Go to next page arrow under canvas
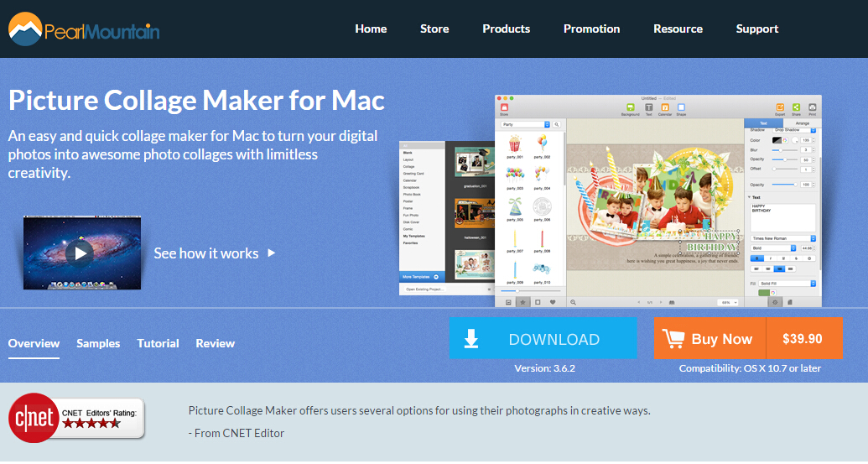Screen dimensions: 868x464 click(661, 302)
